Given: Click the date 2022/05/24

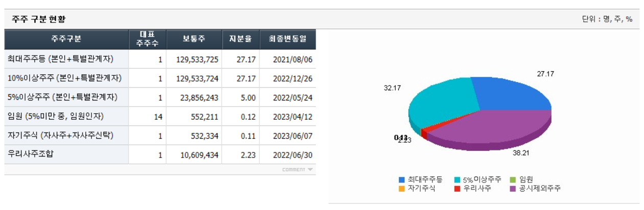Looking at the screenshot, I should [293, 98].
